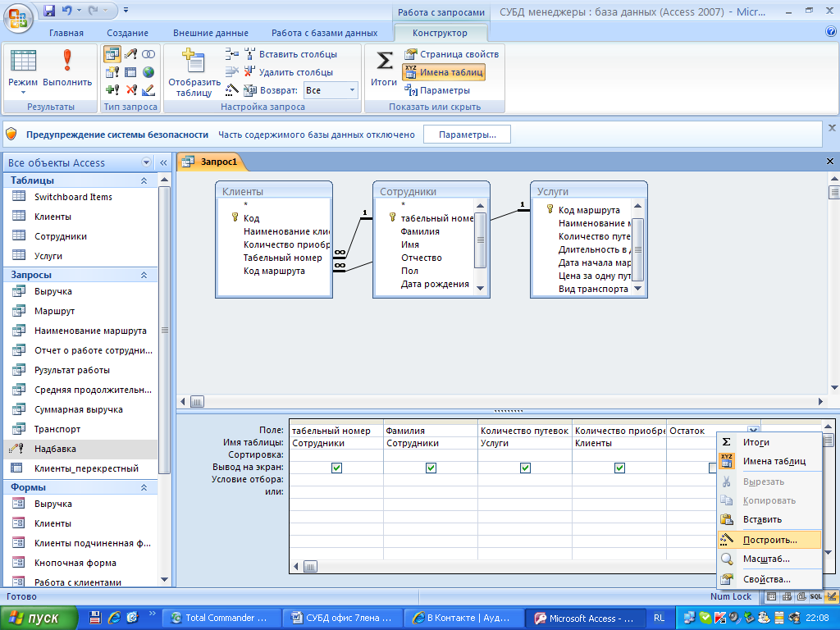
Task: Open the Надбавка query in navigation
Action: pyautogui.click(x=80, y=449)
